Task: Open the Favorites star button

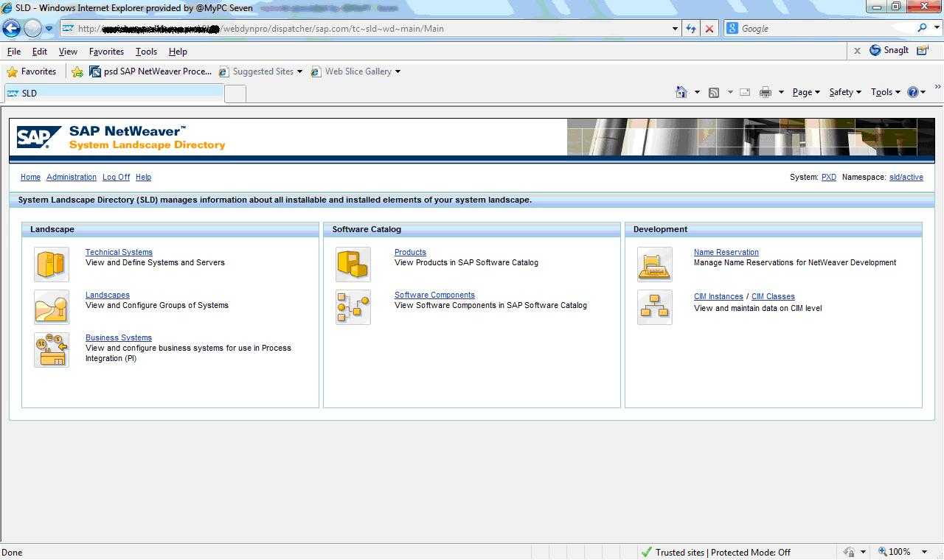Action: (x=31, y=71)
